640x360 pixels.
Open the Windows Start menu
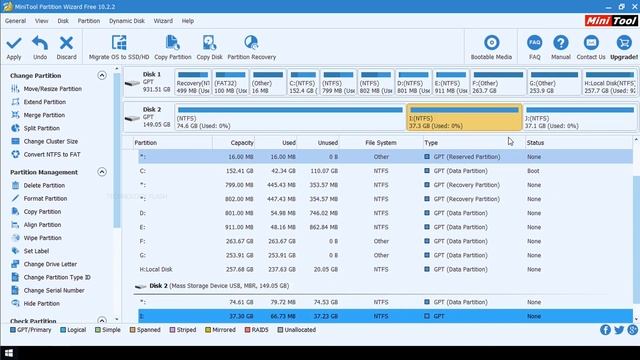(x=9, y=353)
